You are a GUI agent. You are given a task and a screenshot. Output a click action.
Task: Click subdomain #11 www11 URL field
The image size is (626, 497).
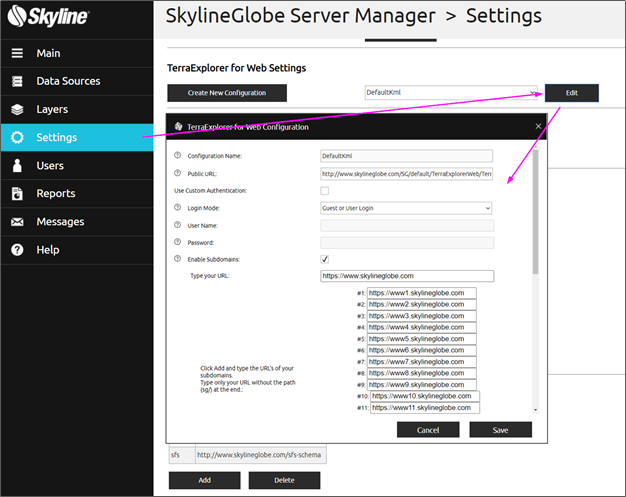coord(425,408)
